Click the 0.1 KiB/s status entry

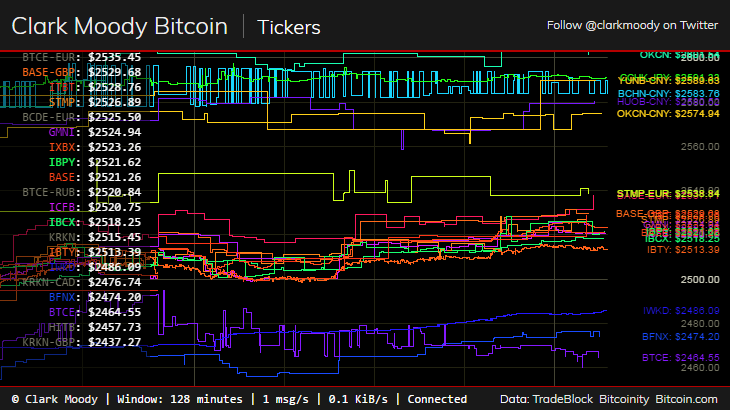click(x=358, y=399)
